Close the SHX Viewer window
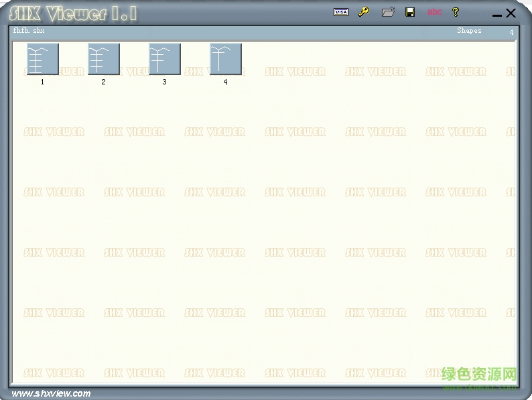 click(511, 13)
